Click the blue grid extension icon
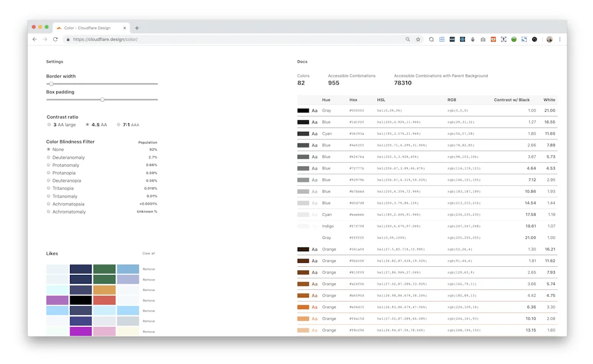This screenshot has height=364, width=593. tap(441, 39)
